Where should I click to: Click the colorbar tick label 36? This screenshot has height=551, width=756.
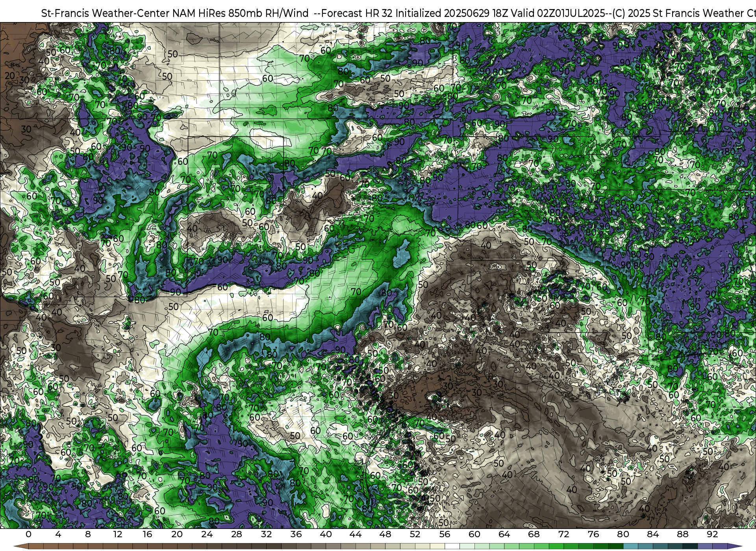pyautogui.click(x=296, y=534)
